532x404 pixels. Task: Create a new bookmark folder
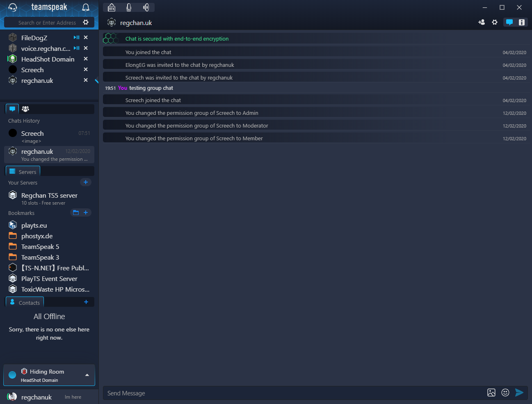(76, 212)
